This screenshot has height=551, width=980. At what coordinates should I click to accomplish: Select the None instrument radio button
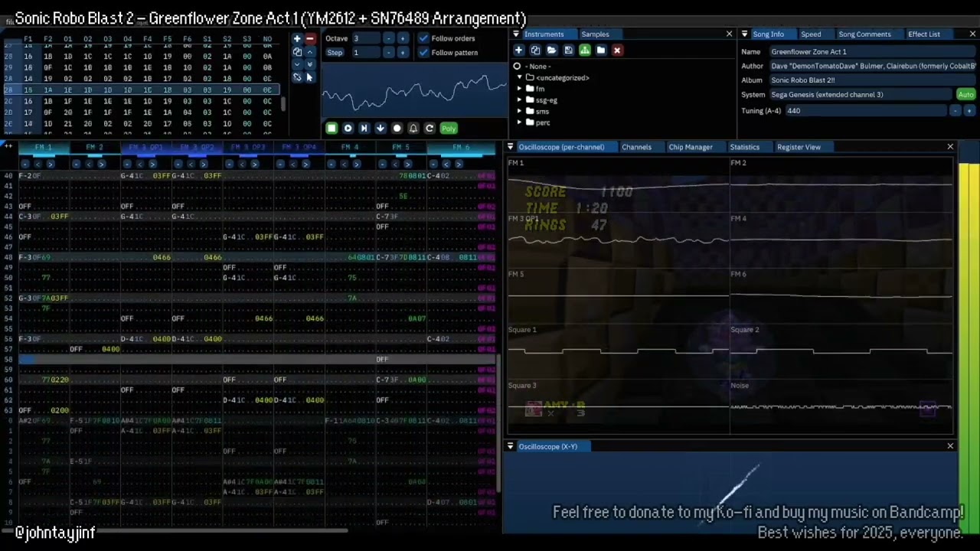(x=517, y=67)
